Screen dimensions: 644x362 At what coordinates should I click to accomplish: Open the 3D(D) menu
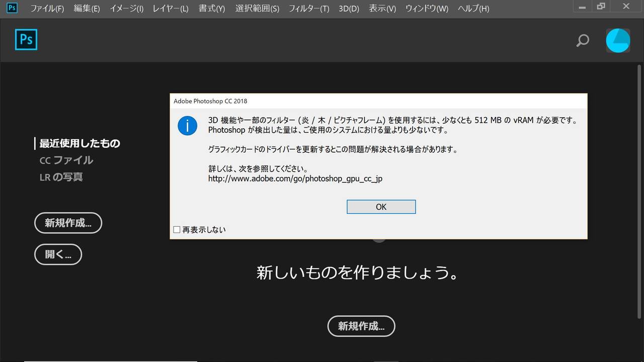pos(349,9)
